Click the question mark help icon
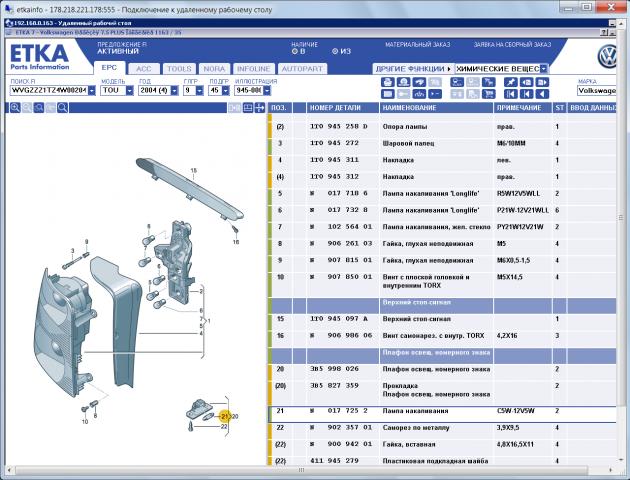The height and width of the screenshot is (480, 630). (604, 33)
